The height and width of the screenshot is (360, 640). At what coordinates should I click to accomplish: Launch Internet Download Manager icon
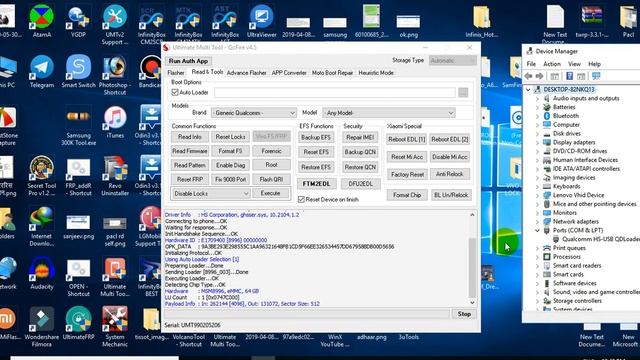click(x=42, y=226)
